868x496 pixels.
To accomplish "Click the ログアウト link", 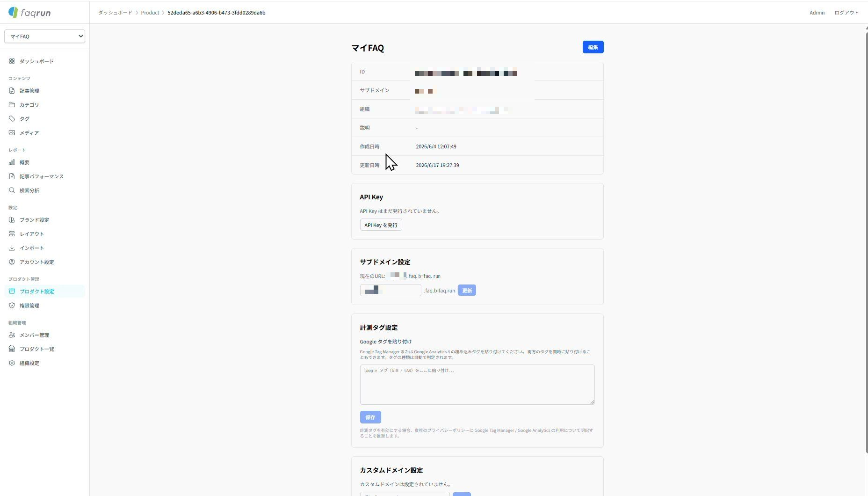I will 846,13.
